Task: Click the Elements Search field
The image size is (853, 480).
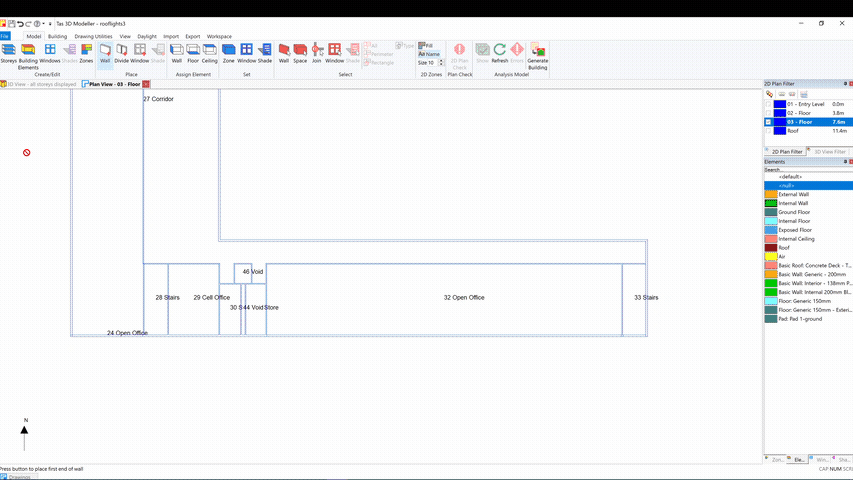Action: pyautogui.click(x=808, y=170)
